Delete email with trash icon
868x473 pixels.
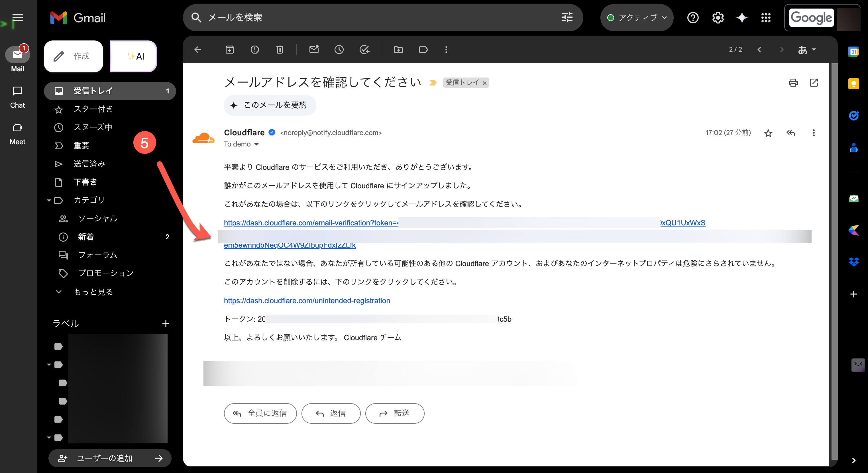(x=279, y=50)
